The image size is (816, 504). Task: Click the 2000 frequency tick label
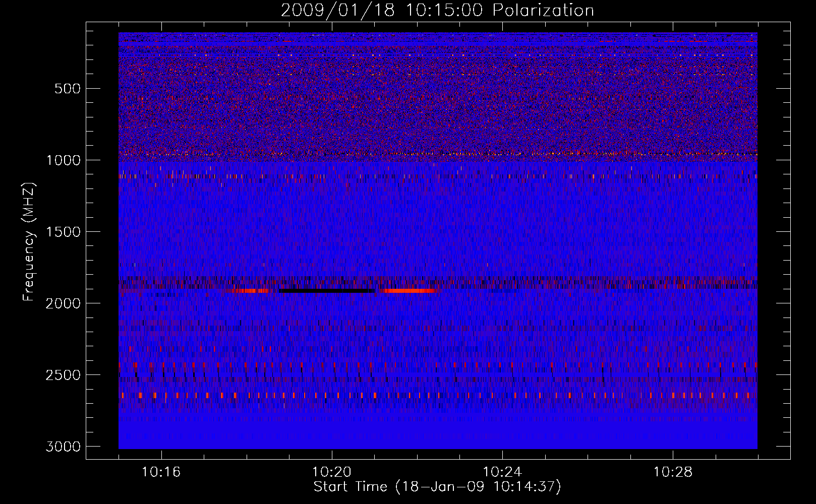coord(63,303)
